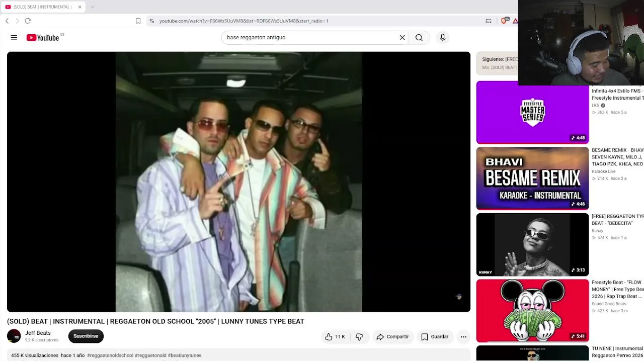The width and height of the screenshot is (644, 362).
Task: Open 'Infinita 4x4 Estilo FMS' video title
Action: pyautogui.click(x=617, y=95)
